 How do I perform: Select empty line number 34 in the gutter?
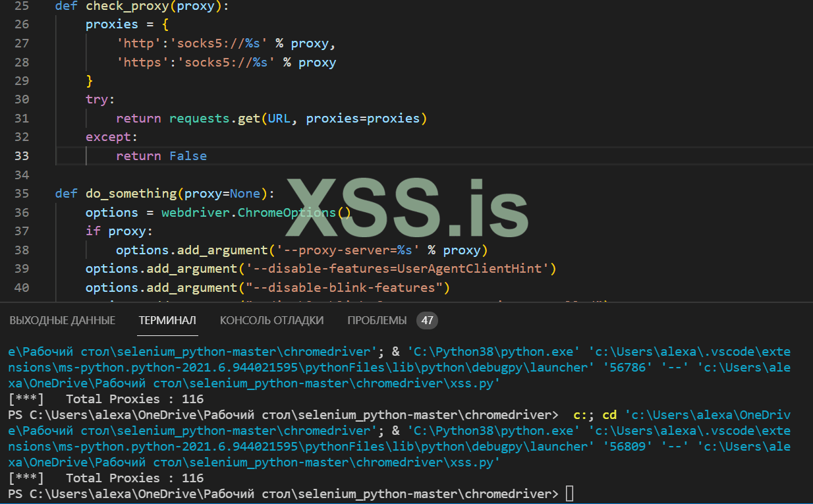(x=22, y=175)
